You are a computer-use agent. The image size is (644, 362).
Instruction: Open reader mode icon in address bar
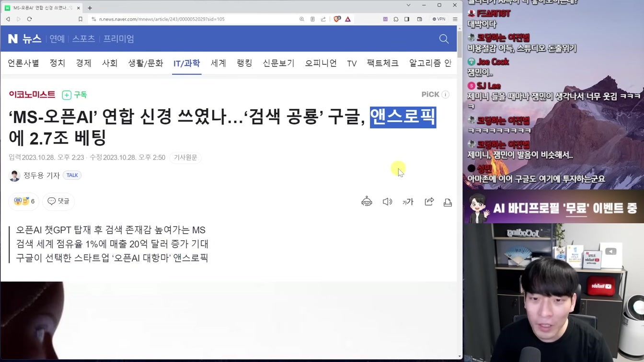coord(312,19)
